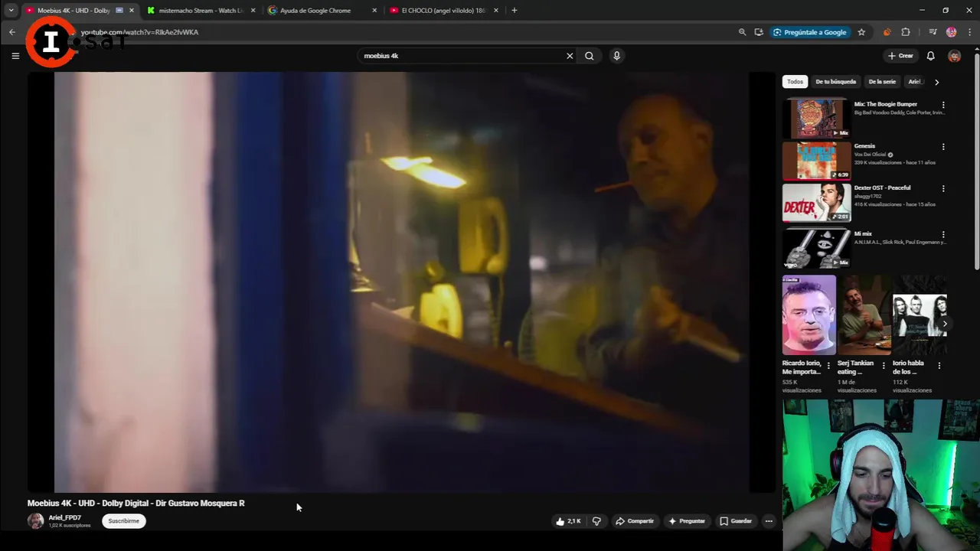Click Ariel_FPD7 channel avatar
The height and width of the screenshot is (551, 980).
pos(35,521)
